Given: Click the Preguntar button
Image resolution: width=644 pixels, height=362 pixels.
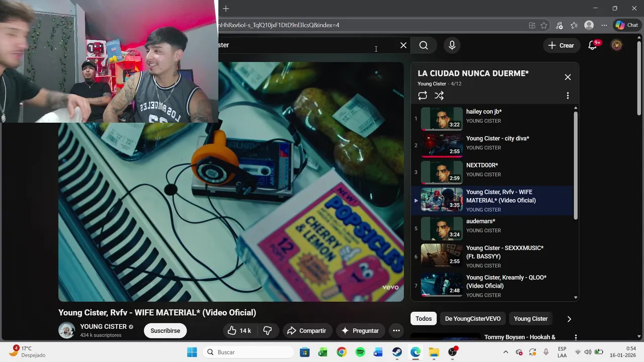Looking at the screenshot, I should click(x=360, y=330).
